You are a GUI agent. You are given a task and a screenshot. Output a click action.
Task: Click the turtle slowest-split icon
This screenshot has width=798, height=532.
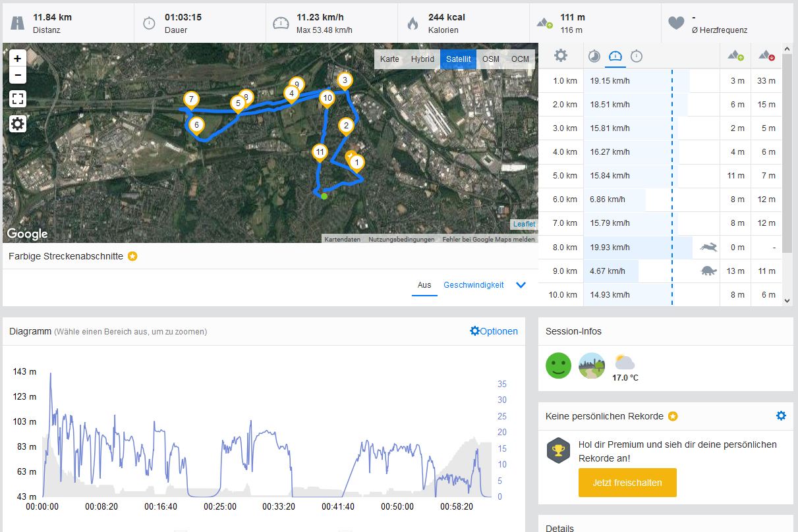pos(708,271)
